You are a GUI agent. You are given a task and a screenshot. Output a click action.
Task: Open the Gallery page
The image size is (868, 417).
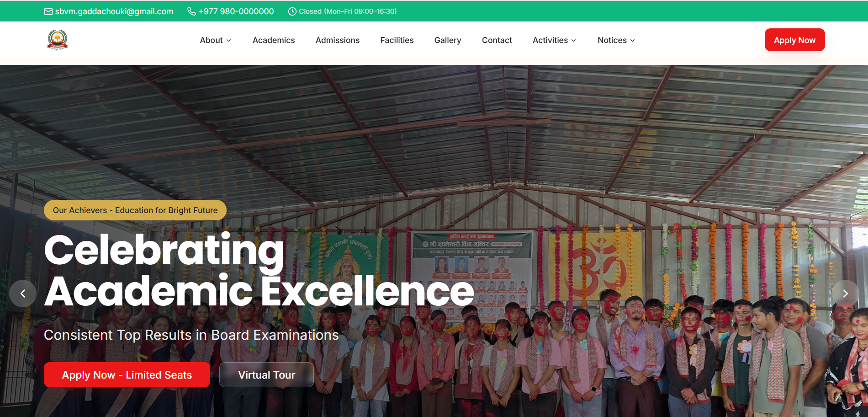click(448, 40)
